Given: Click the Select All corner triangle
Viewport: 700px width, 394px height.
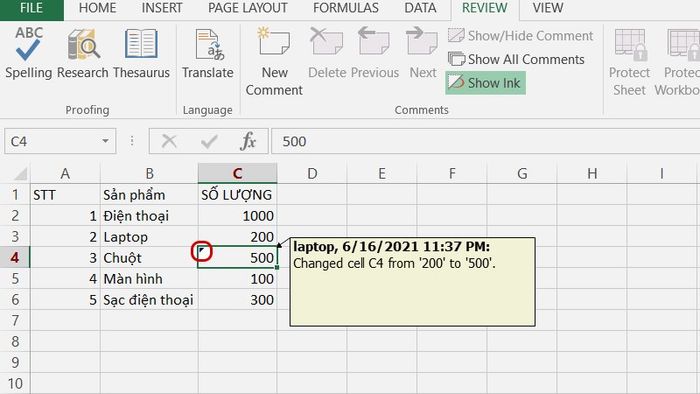Looking at the screenshot, I should click(19, 173).
